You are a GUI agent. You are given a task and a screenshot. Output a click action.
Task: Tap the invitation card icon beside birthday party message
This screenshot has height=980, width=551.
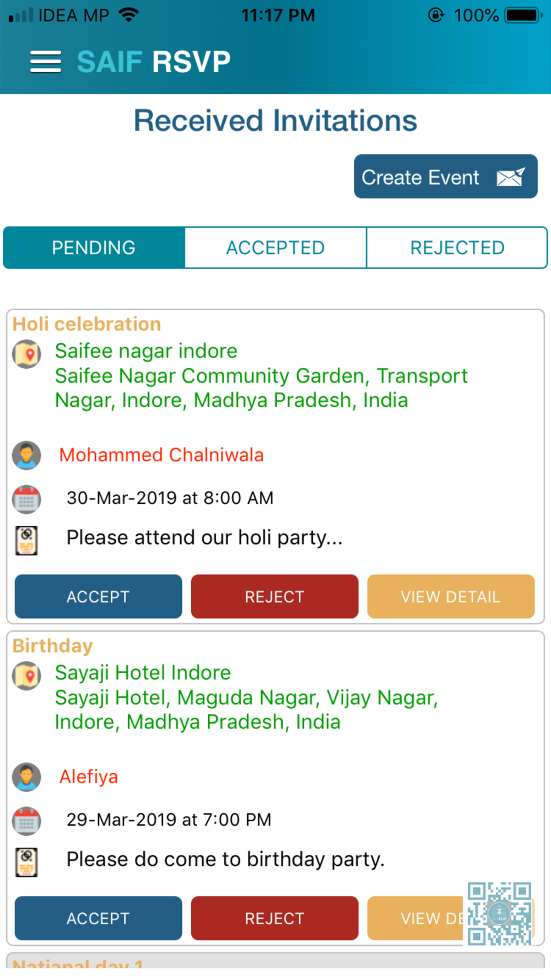coord(26,862)
